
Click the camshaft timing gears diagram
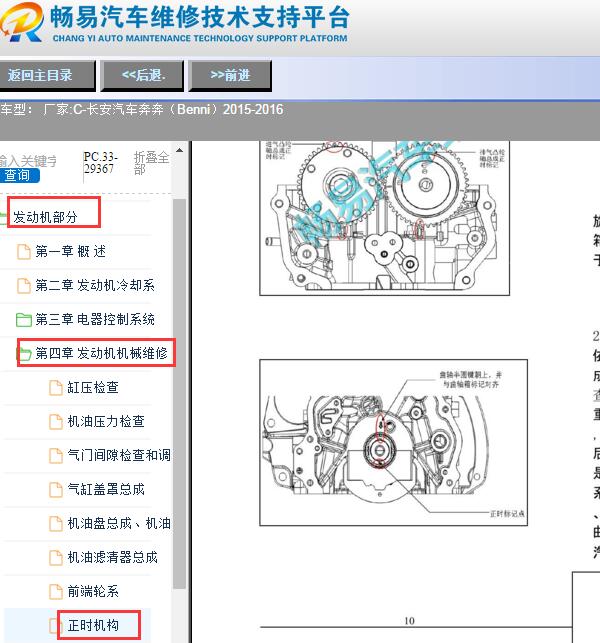coord(384,218)
